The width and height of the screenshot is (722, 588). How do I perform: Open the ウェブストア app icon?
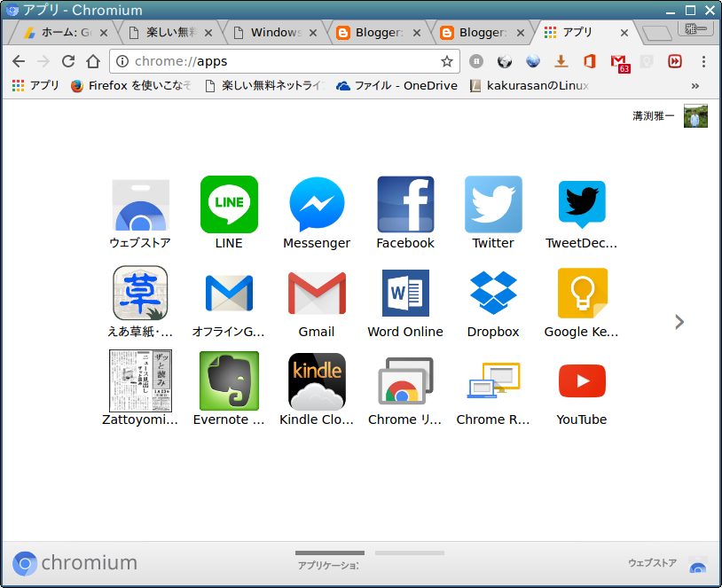pyautogui.click(x=140, y=205)
